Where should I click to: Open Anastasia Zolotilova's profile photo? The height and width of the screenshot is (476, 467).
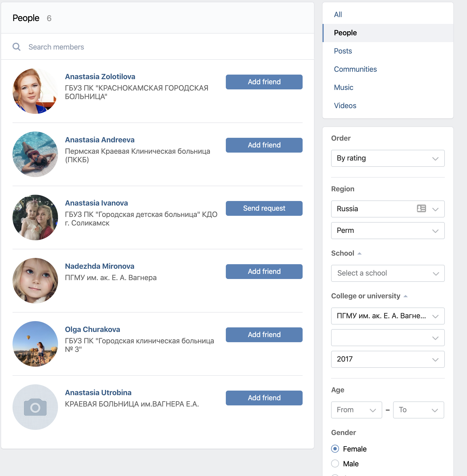[x=35, y=91]
